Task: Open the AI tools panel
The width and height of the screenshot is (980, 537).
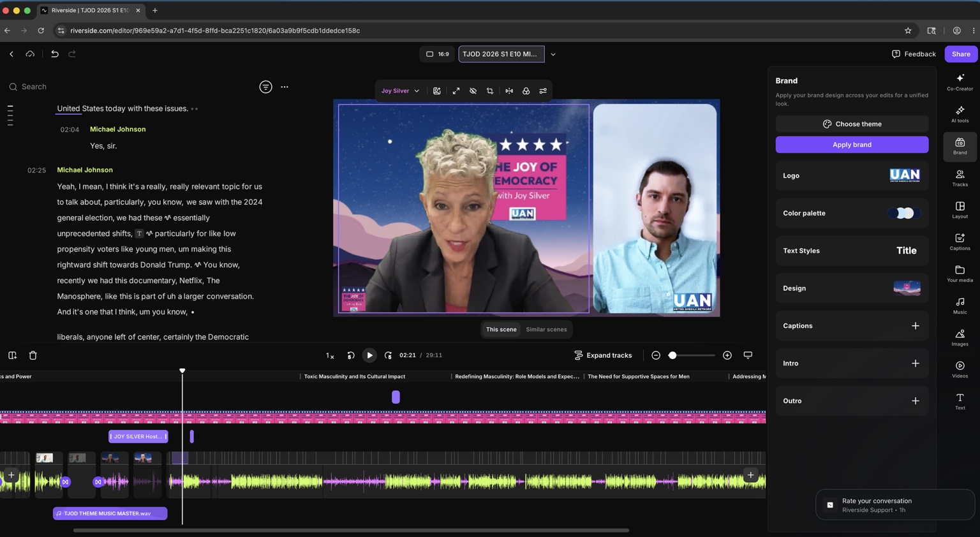Action: pos(960,114)
